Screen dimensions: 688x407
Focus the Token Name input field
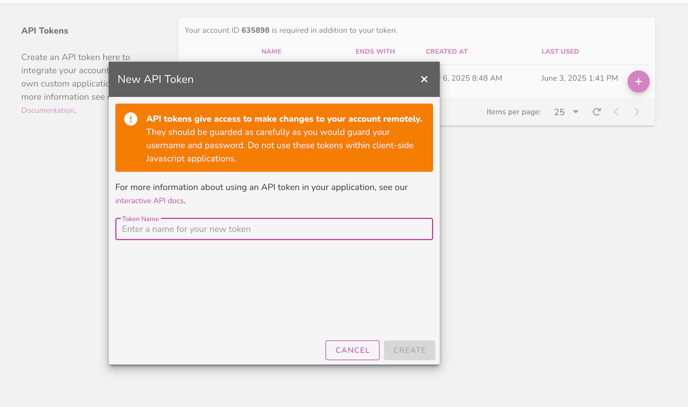[274, 229]
